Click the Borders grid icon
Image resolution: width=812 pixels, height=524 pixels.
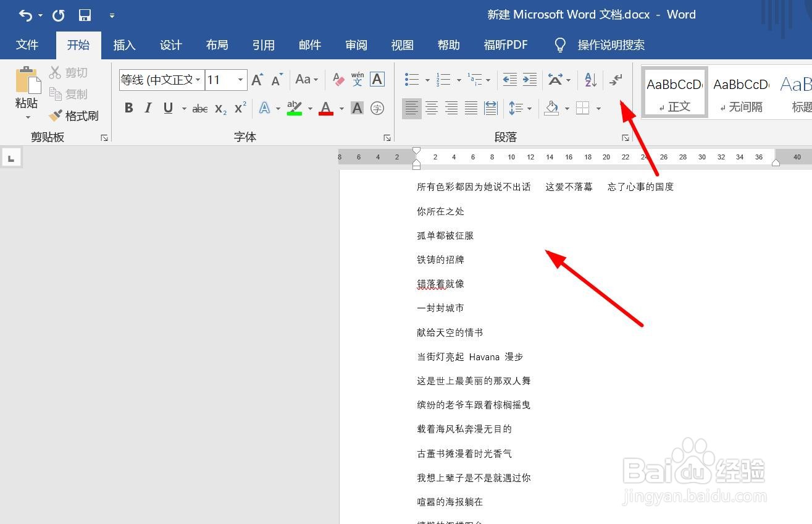(582, 108)
